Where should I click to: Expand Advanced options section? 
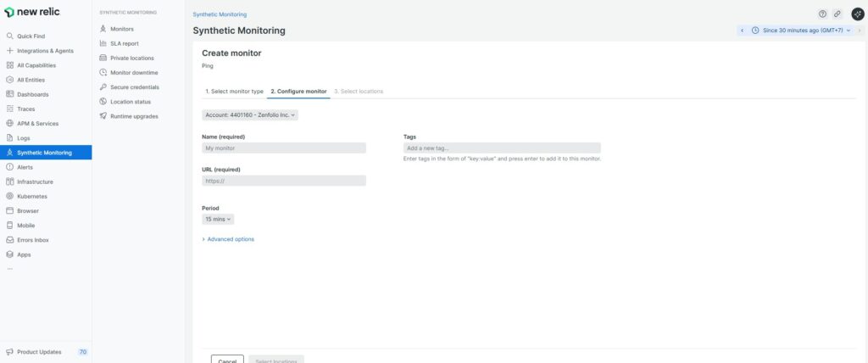(x=228, y=239)
